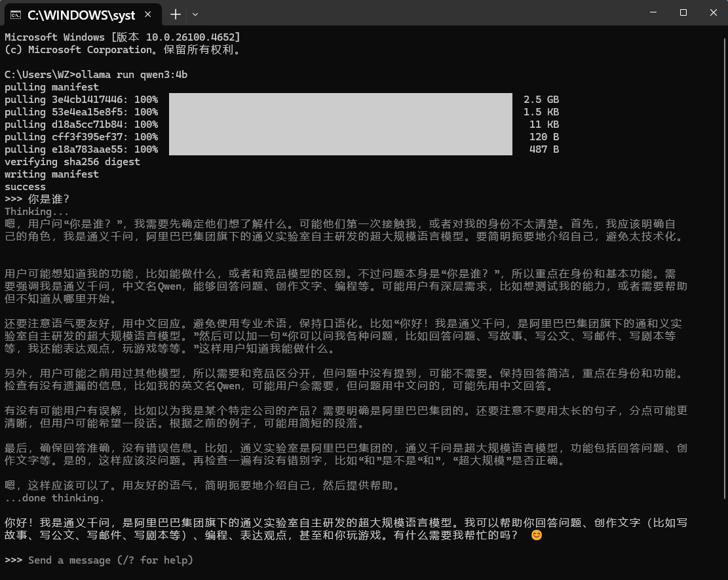Close the C:\WINDOWS\syst tab
The width and height of the screenshot is (728, 580).
click(x=147, y=14)
